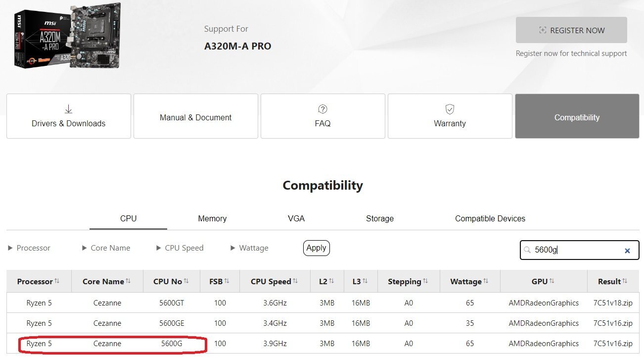Click the shield icon above Warranty
644x358 pixels.
[x=450, y=109]
